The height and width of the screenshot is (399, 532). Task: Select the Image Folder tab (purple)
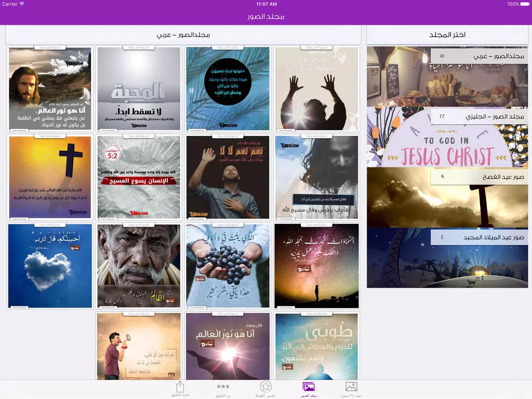309,389
